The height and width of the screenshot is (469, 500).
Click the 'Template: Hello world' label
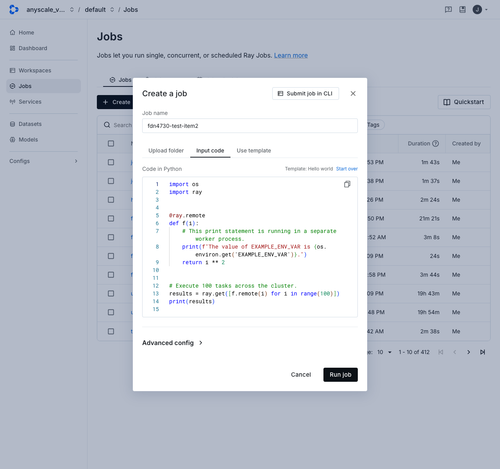(309, 169)
